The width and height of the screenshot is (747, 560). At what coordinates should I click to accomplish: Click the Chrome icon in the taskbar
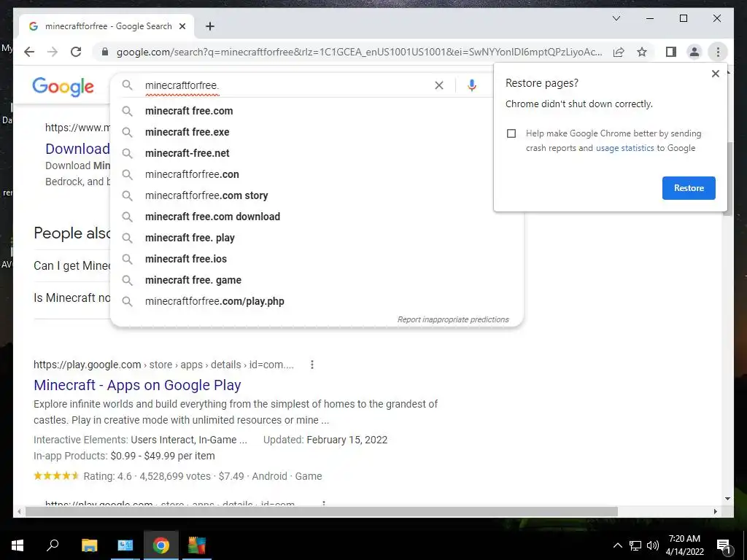click(x=161, y=545)
